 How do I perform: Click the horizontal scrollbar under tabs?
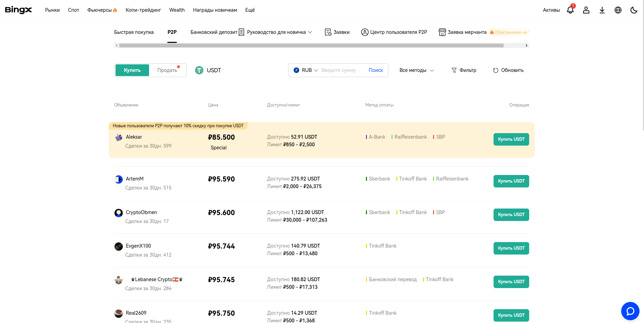click(311, 45)
